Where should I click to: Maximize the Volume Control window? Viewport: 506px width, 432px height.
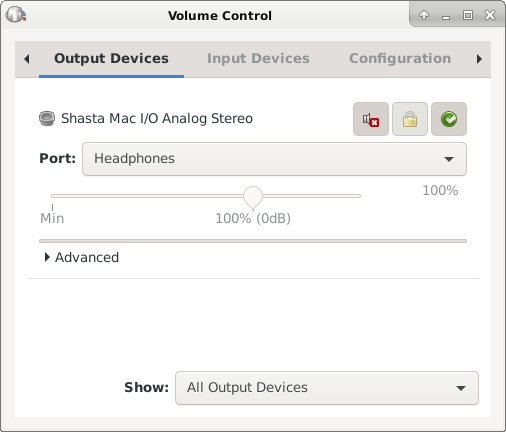pyautogui.click(x=468, y=15)
